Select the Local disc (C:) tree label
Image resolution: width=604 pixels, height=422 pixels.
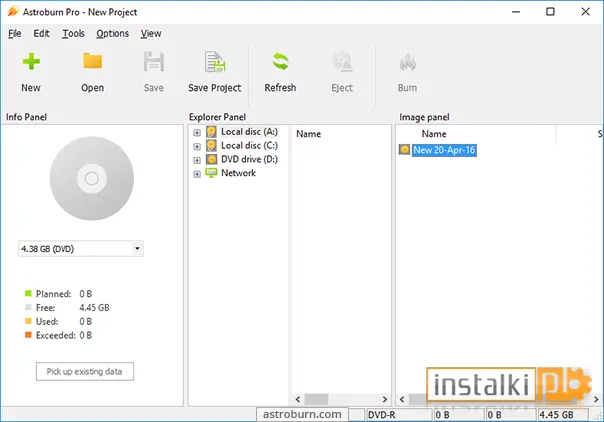coord(249,146)
